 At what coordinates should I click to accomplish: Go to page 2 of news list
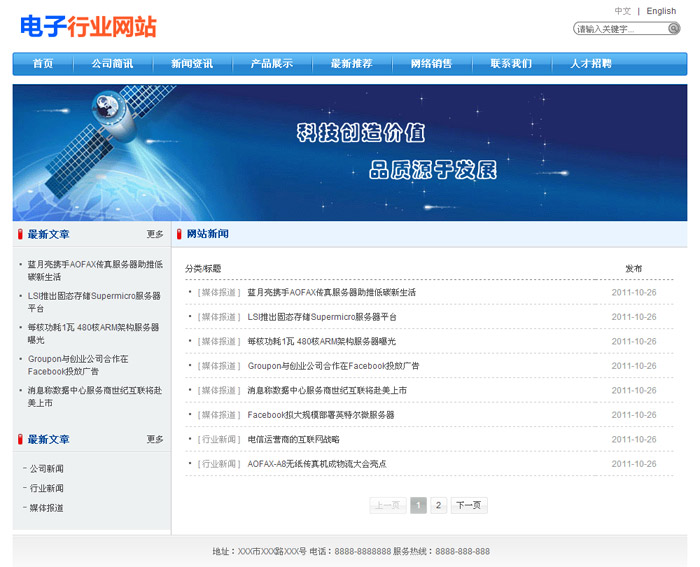(x=438, y=506)
